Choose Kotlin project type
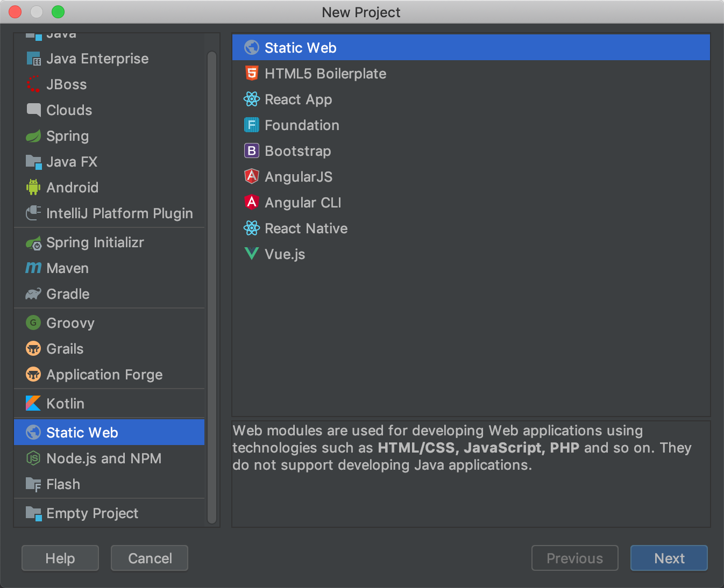724x588 pixels. (109, 404)
